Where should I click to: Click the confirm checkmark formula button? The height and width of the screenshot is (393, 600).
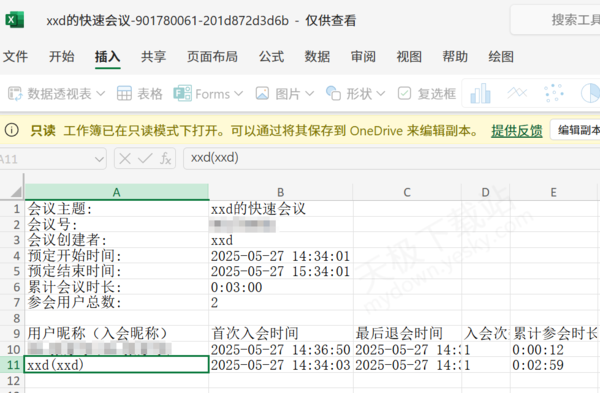[x=145, y=158]
